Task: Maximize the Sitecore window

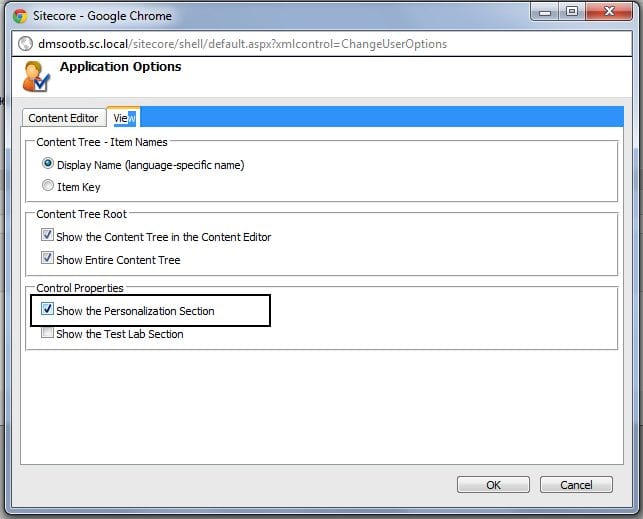Action: point(572,11)
